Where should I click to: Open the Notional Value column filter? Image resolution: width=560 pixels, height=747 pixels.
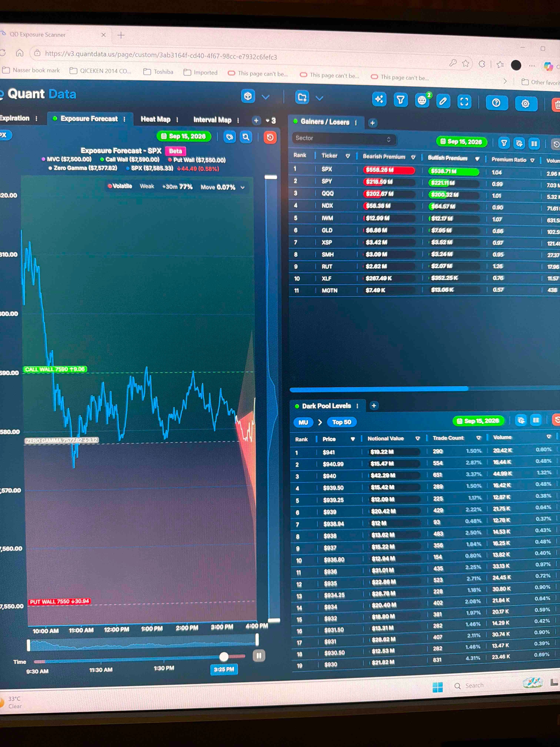coord(418,438)
